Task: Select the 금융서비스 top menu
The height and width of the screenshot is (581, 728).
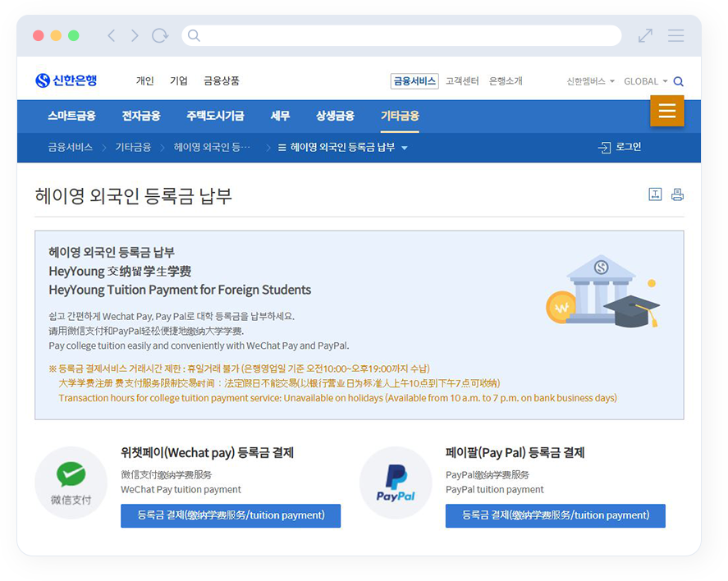Action: (414, 81)
